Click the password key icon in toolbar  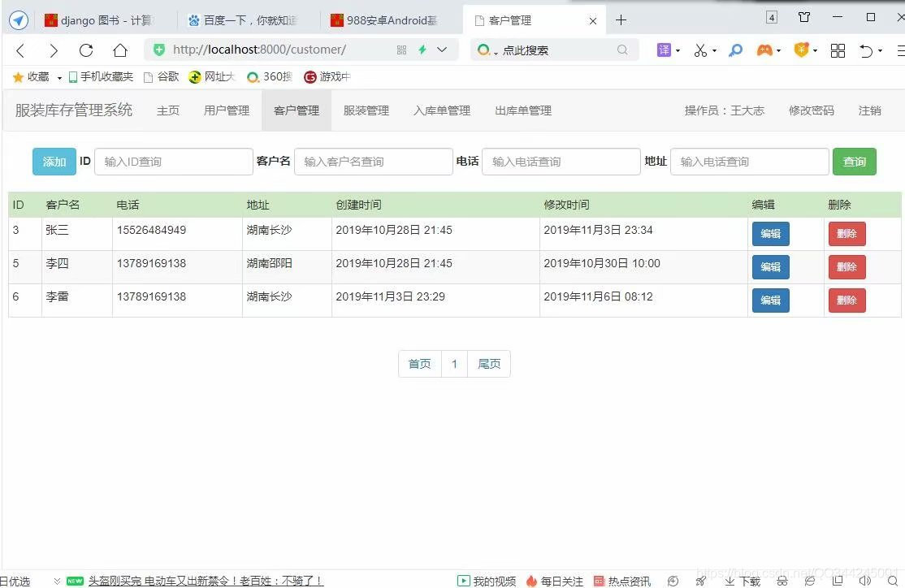(x=735, y=50)
